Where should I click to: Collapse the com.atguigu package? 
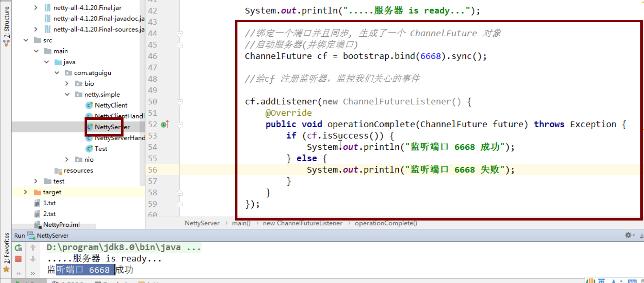point(57,73)
